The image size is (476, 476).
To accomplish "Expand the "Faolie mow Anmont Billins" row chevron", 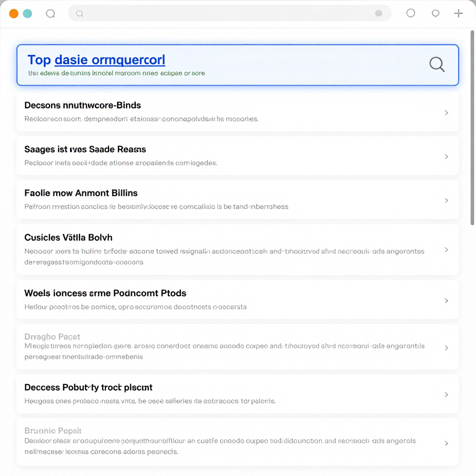I will pyautogui.click(x=446, y=200).
